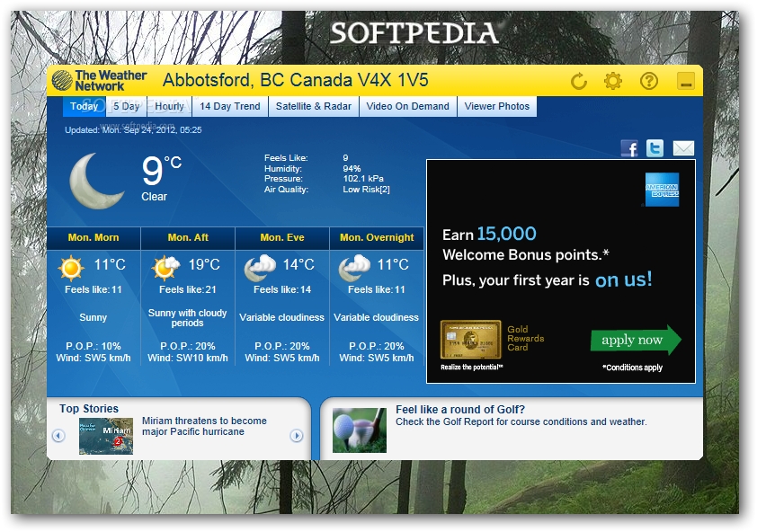Click the Gold Rewards Card image

click(471, 340)
